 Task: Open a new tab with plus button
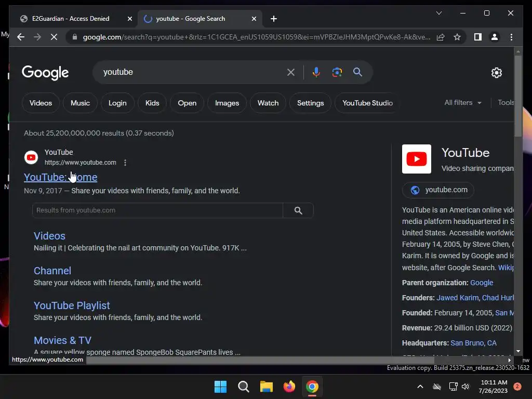[274, 19]
